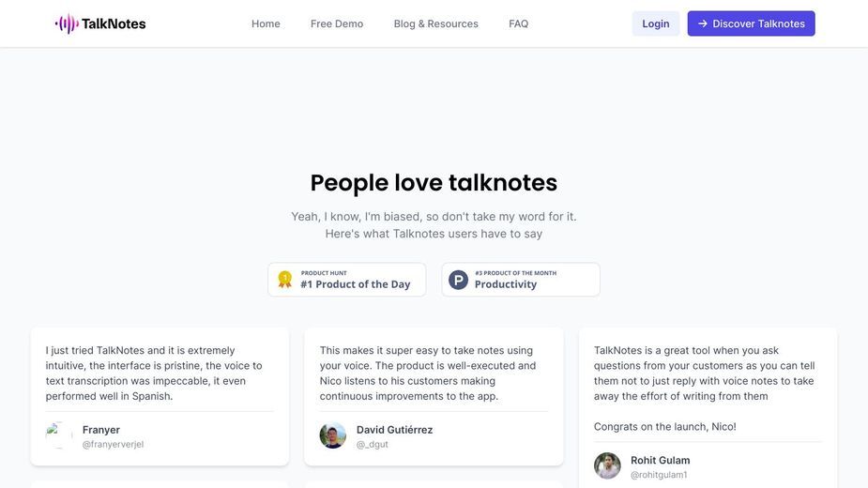The width and height of the screenshot is (868, 488).
Task: Click the handle @_dgut
Action: pyautogui.click(x=372, y=444)
